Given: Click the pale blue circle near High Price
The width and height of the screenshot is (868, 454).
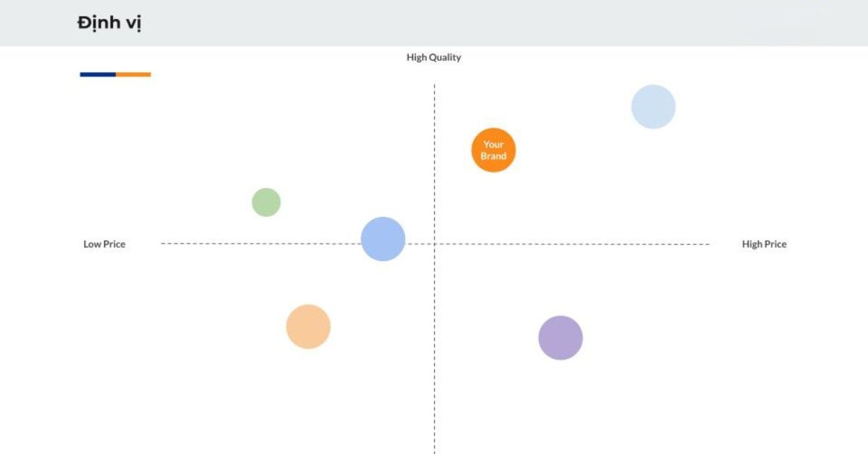Looking at the screenshot, I should coord(653,107).
